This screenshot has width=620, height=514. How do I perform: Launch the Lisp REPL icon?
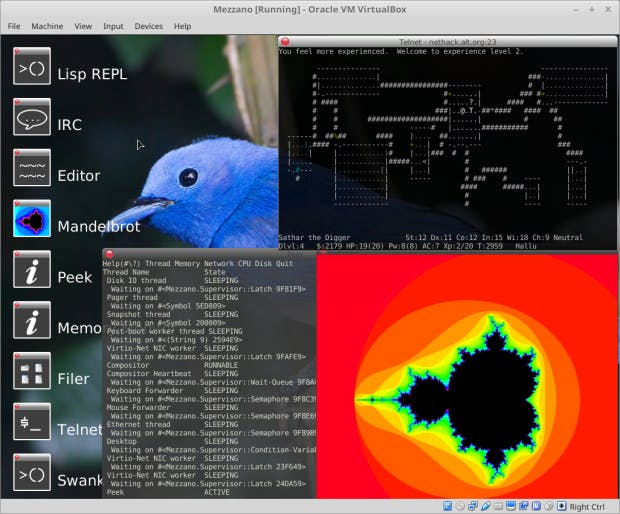pos(32,66)
